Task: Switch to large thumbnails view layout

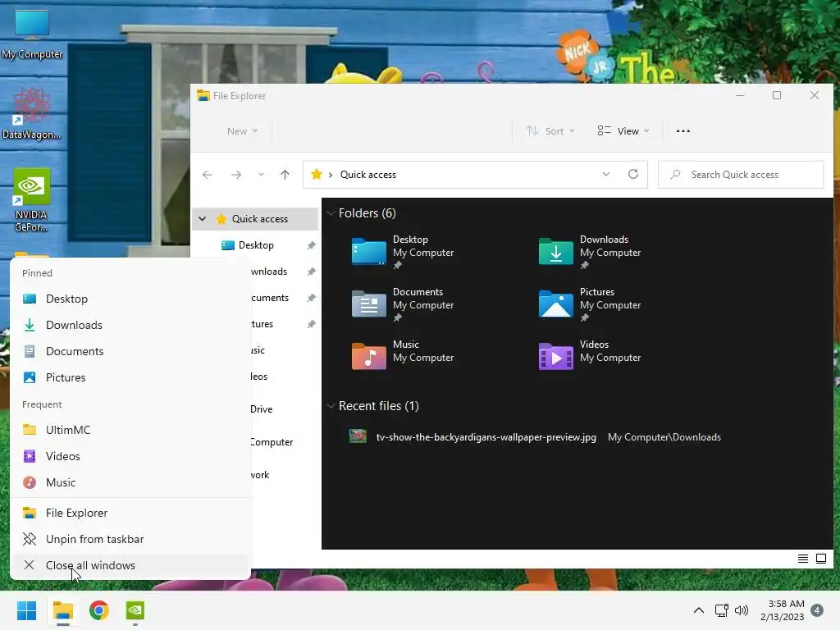Action: click(821, 559)
